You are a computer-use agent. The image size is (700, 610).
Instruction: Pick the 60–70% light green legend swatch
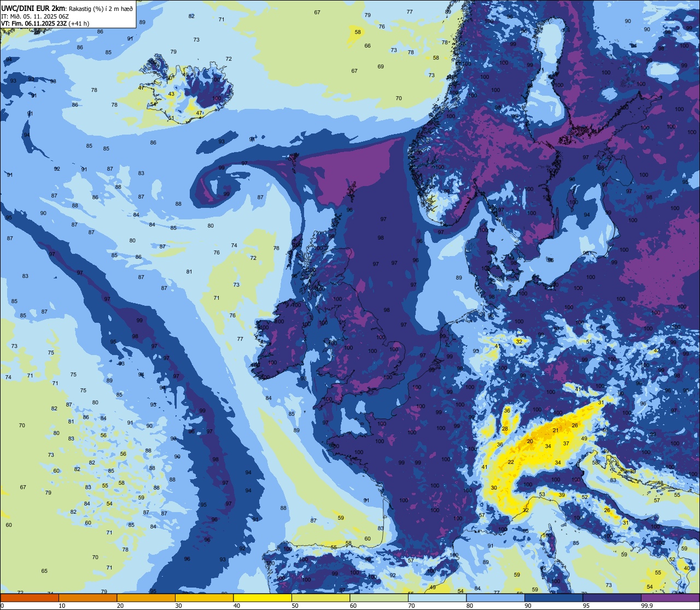379,597
